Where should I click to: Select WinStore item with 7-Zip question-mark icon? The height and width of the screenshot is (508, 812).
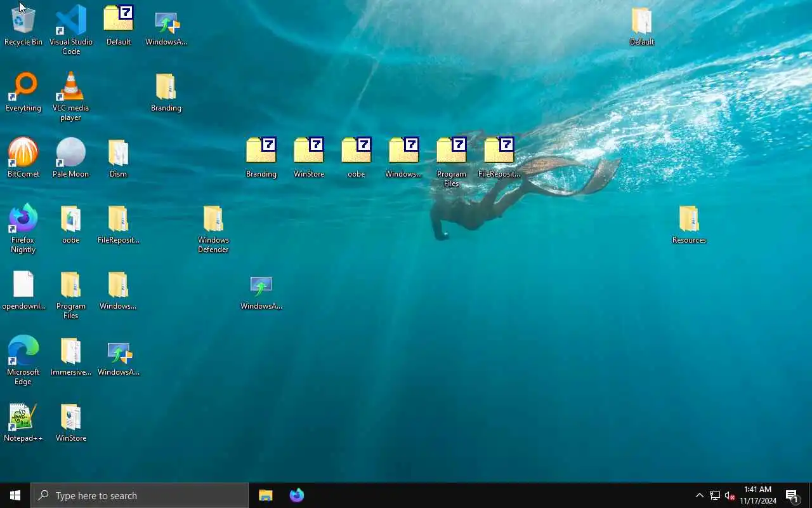coord(309,157)
